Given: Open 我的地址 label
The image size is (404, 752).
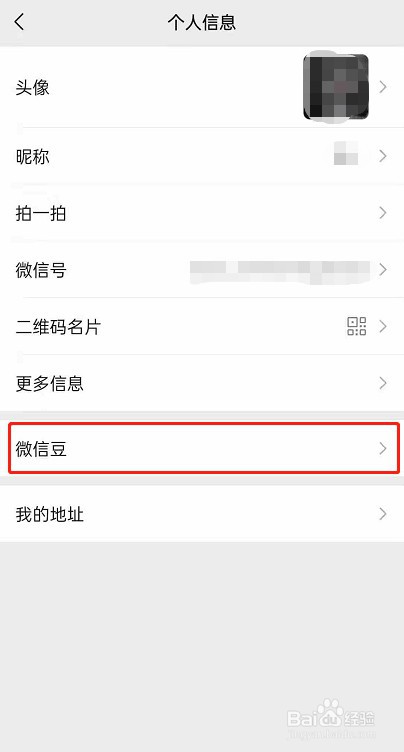Looking at the screenshot, I should point(49,515).
